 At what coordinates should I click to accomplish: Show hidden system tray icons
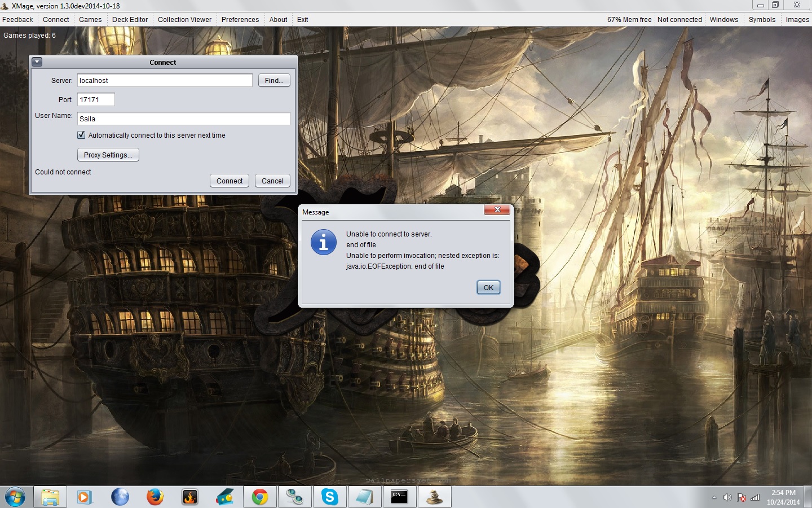tap(714, 497)
